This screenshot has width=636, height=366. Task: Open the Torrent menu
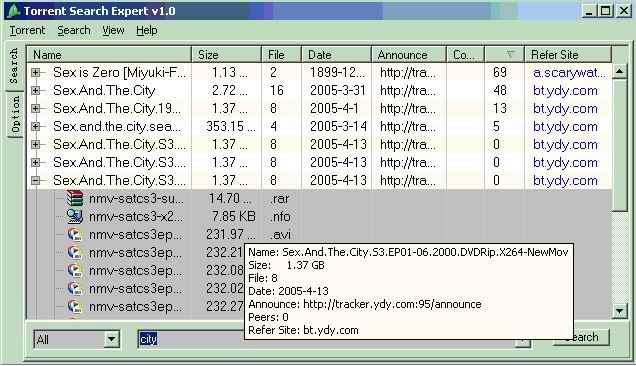coord(27,30)
